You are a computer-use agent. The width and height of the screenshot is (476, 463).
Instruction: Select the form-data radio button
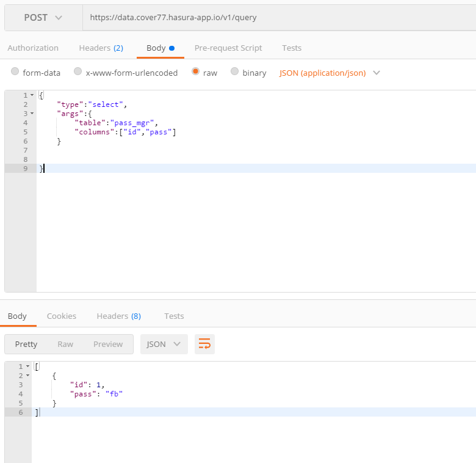[15, 72]
